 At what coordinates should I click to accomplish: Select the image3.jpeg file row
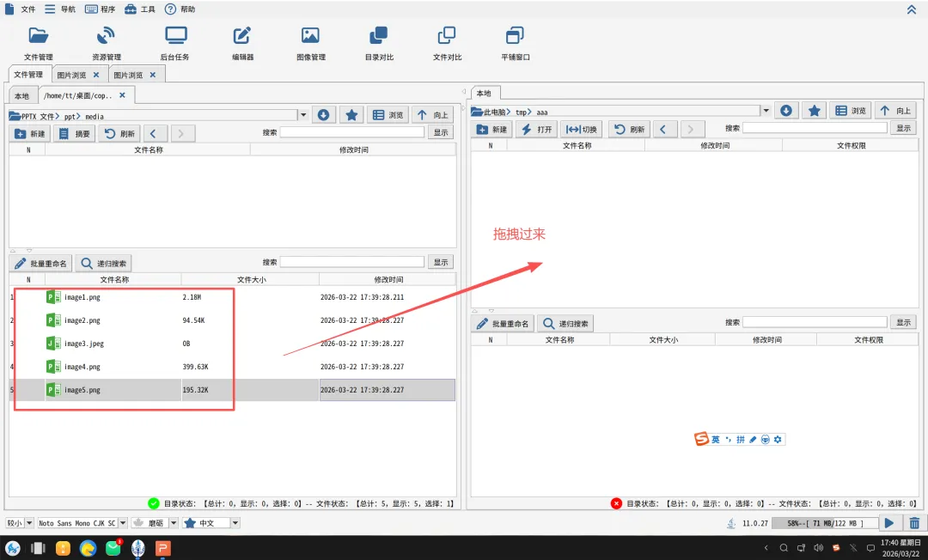[232, 343]
